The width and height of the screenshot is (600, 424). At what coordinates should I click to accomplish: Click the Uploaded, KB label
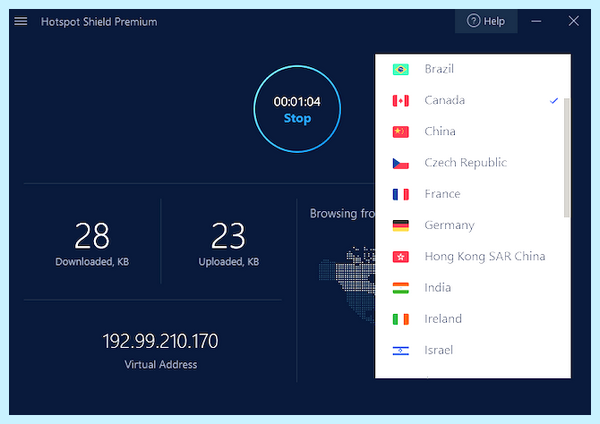pos(228,262)
